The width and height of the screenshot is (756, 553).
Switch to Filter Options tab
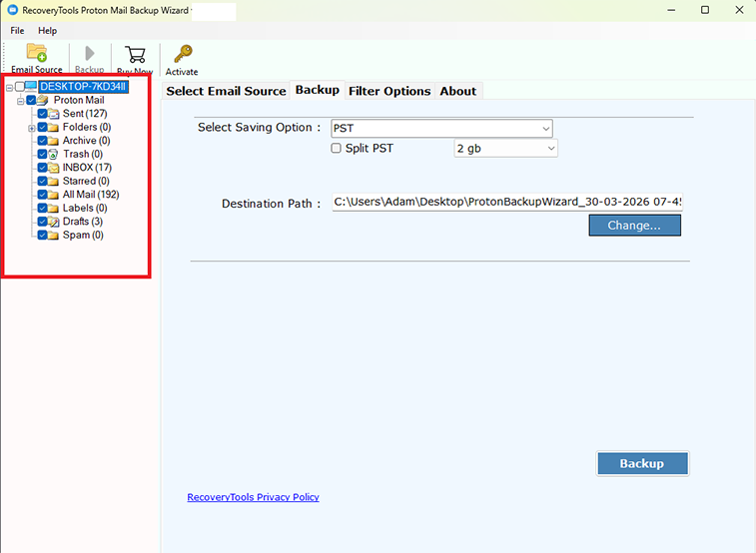click(x=389, y=91)
